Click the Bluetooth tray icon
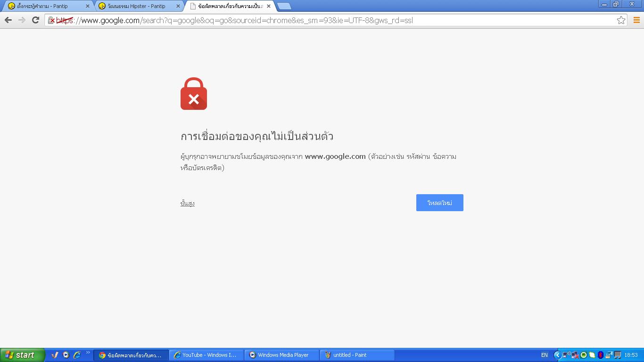This screenshot has height=362, width=644. (601, 355)
